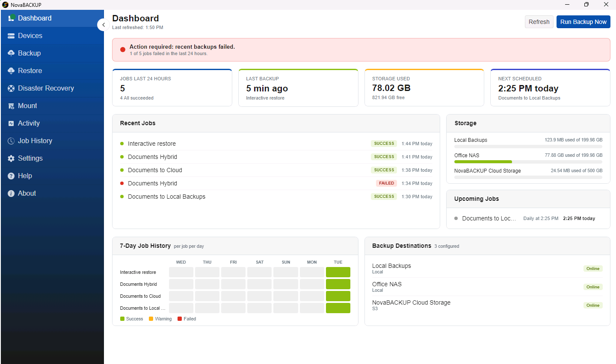
Task: Click the Dashboard sidebar icon
Action: click(x=12, y=18)
